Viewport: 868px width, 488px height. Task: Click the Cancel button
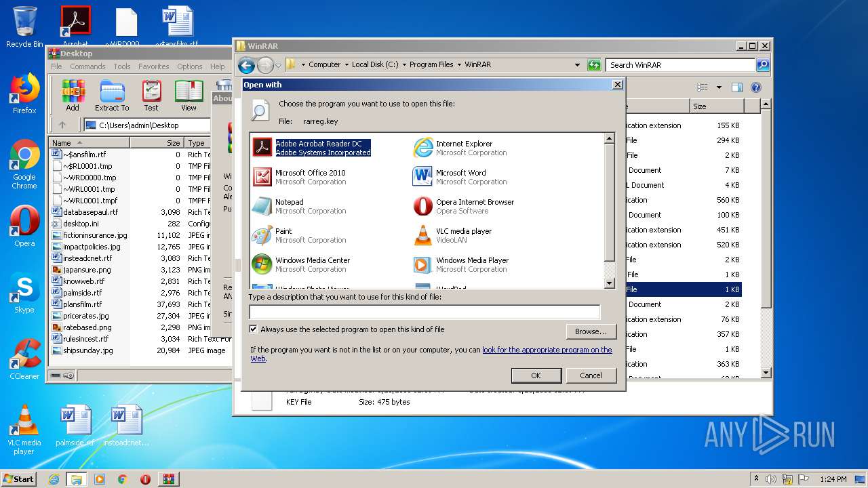pos(591,375)
